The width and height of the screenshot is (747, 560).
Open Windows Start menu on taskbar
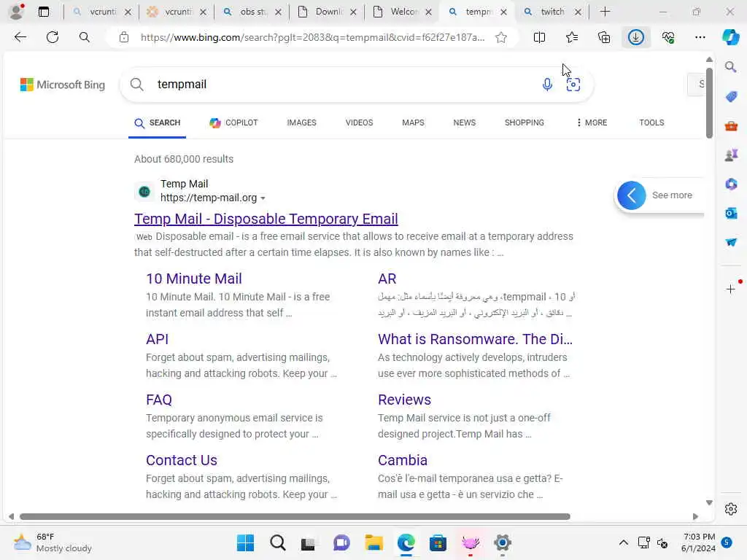245,542
